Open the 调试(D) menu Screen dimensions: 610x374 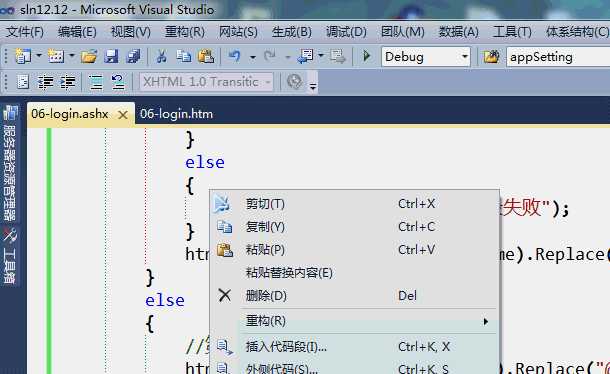click(346, 32)
